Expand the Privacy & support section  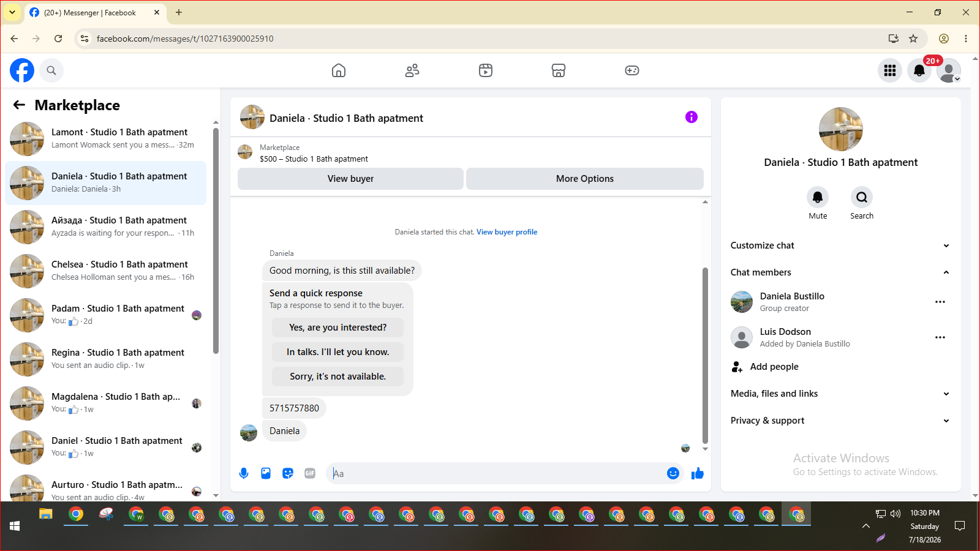[x=840, y=421]
